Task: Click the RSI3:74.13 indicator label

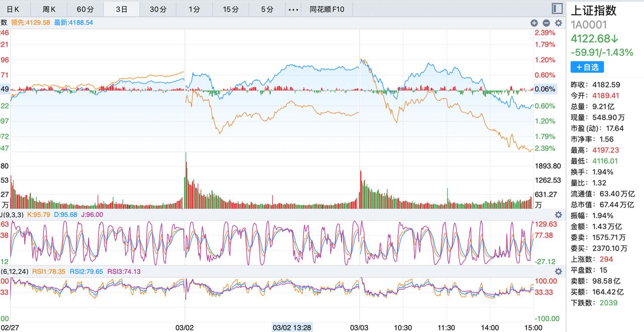Action: tap(124, 271)
